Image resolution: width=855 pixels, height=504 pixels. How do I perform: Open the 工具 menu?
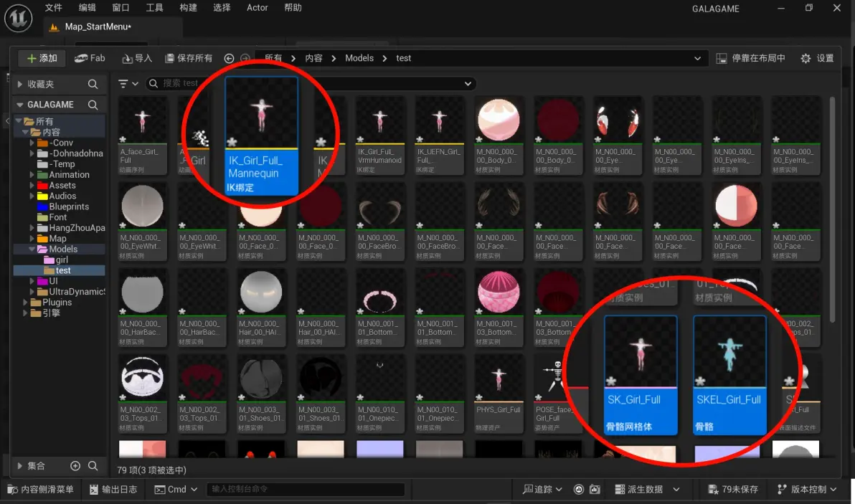pos(154,8)
